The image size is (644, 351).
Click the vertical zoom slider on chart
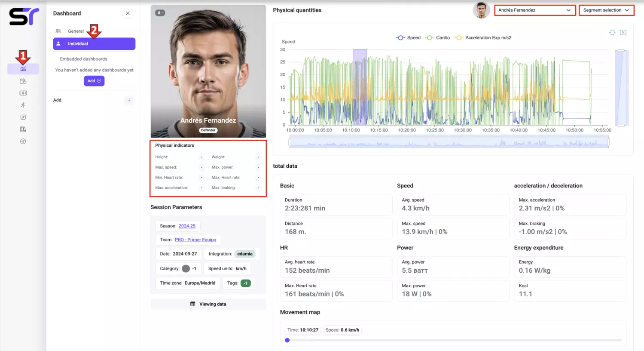tap(620, 88)
